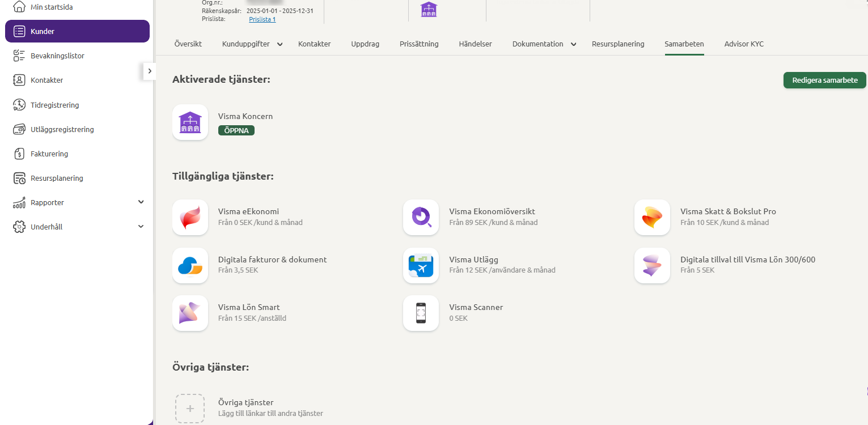Viewport: 868px width, 425px height.
Task: Click the Visma Scanner phone icon
Action: (421, 313)
